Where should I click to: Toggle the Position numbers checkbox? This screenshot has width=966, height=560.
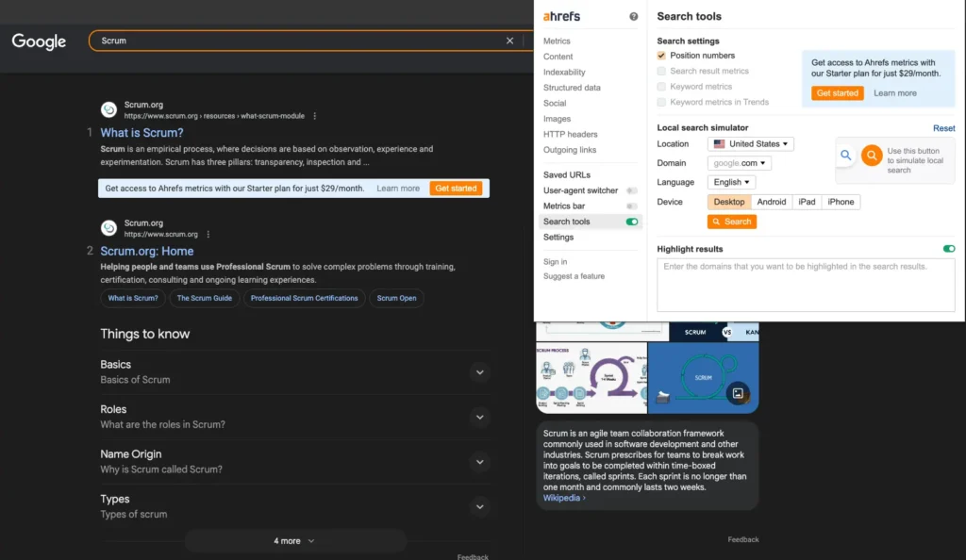tap(661, 56)
